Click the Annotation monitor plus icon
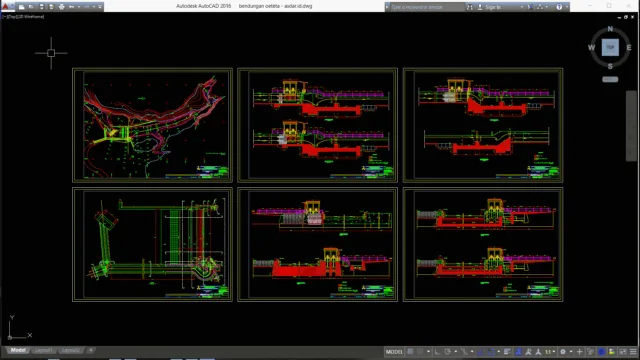This screenshot has width=640, height=360. pos(579,352)
